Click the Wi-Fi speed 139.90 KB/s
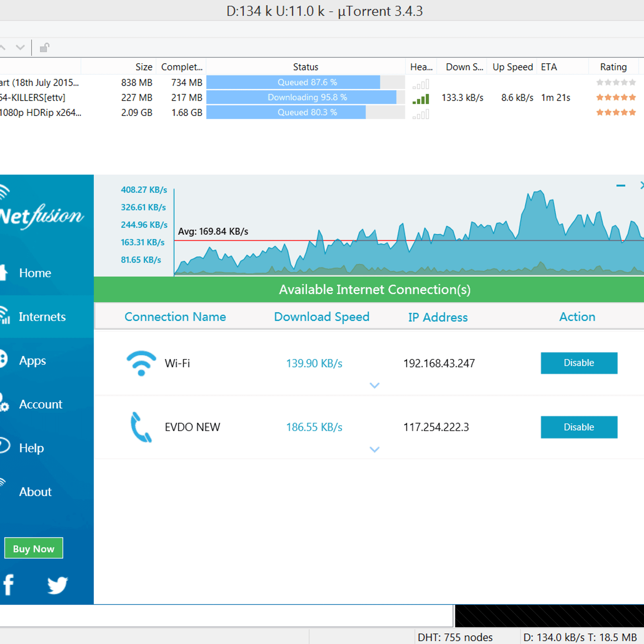Viewport: 644px width, 644px height. (314, 363)
